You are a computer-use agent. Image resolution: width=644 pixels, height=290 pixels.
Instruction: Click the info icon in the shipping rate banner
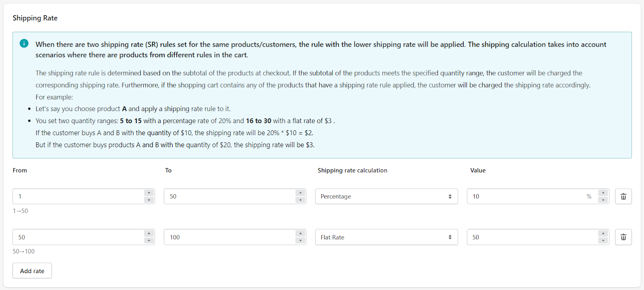point(24,43)
